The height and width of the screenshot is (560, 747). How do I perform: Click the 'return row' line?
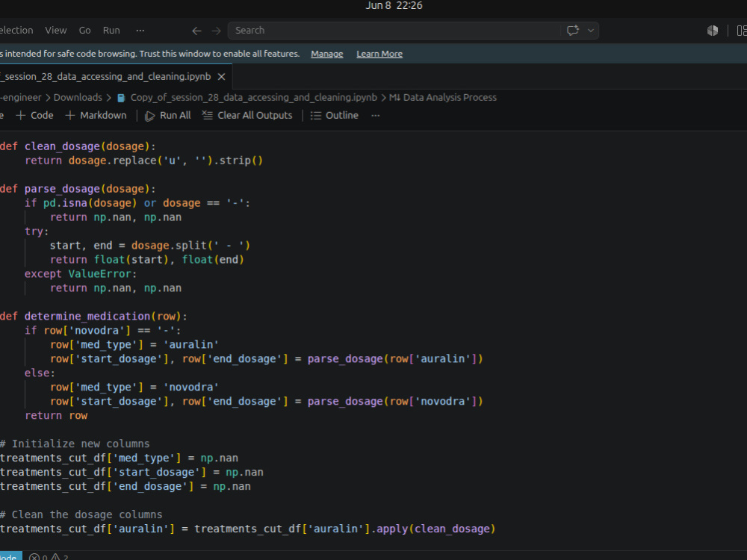point(56,415)
